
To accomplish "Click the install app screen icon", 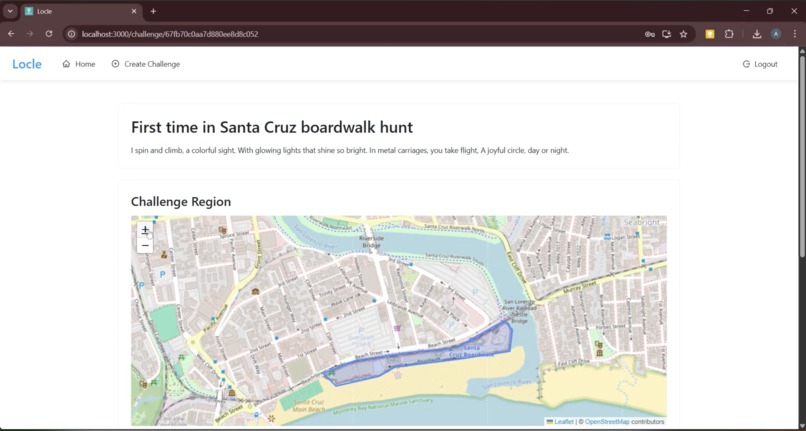I will 667,34.
